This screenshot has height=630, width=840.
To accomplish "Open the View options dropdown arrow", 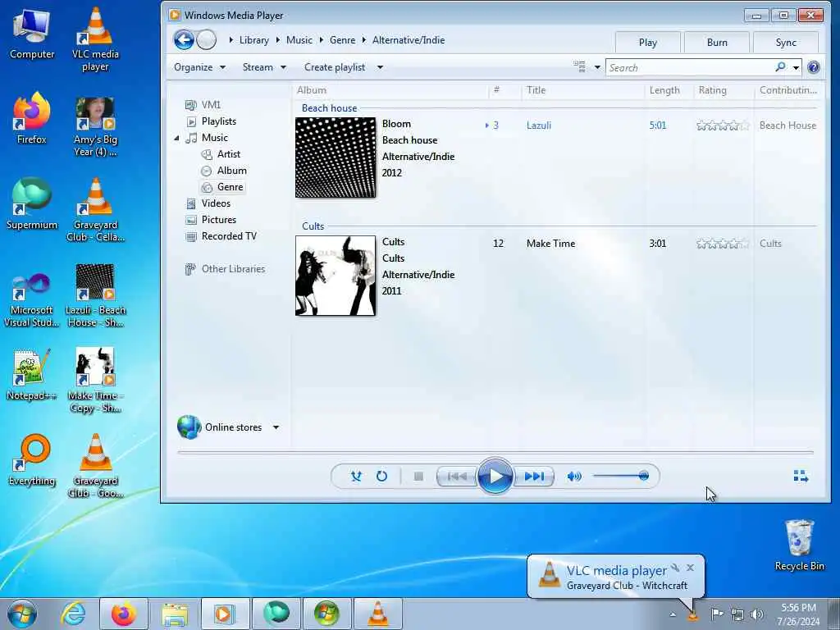I will 597,67.
